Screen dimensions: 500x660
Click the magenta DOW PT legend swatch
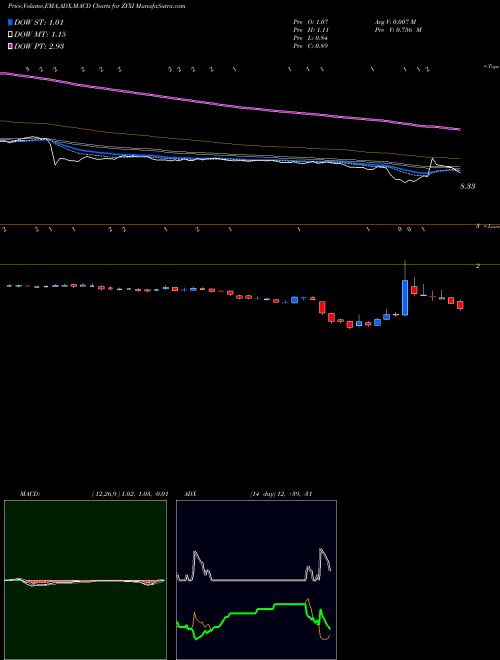click(11, 46)
